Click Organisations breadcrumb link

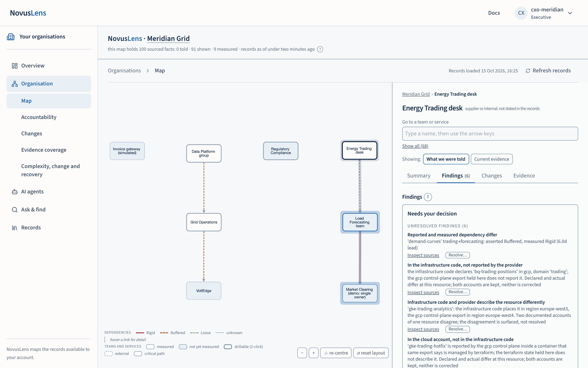tap(124, 71)
